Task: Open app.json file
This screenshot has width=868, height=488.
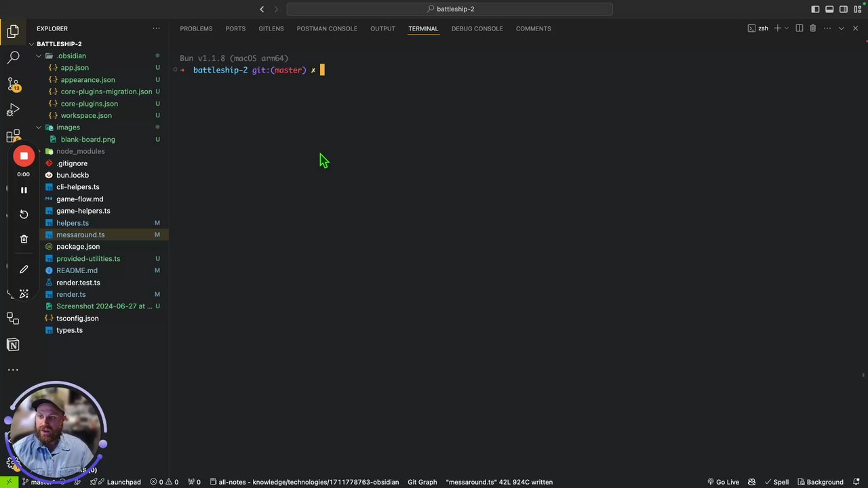Action: [75, 68]
